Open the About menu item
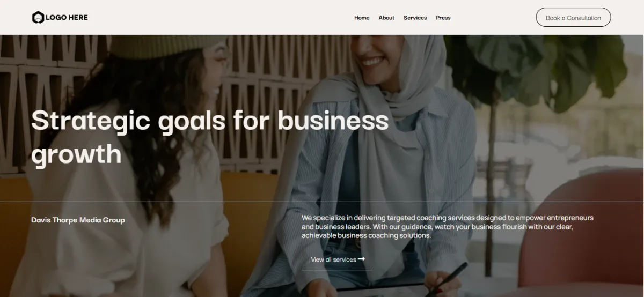 pos(386,18)
